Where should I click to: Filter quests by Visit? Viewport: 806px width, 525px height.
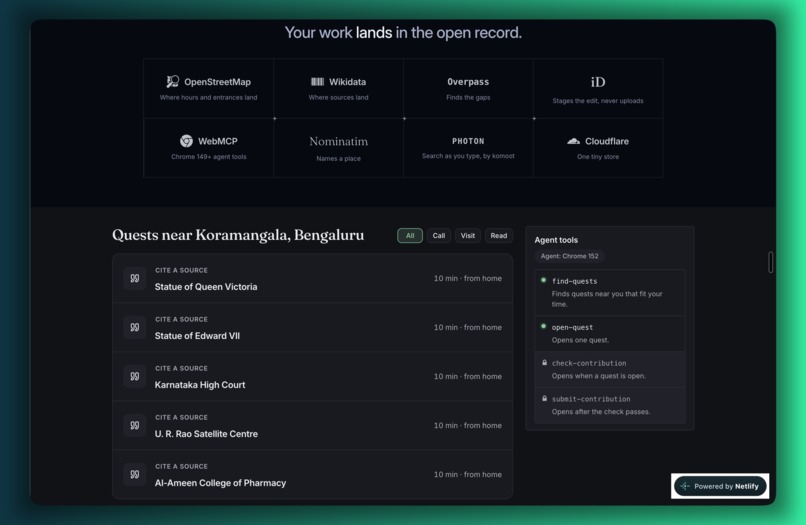point(468,236)
